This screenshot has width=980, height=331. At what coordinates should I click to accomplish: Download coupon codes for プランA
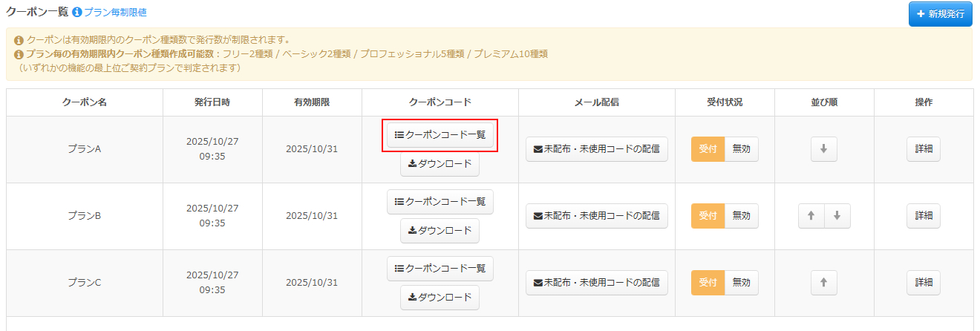pos(440,164)
